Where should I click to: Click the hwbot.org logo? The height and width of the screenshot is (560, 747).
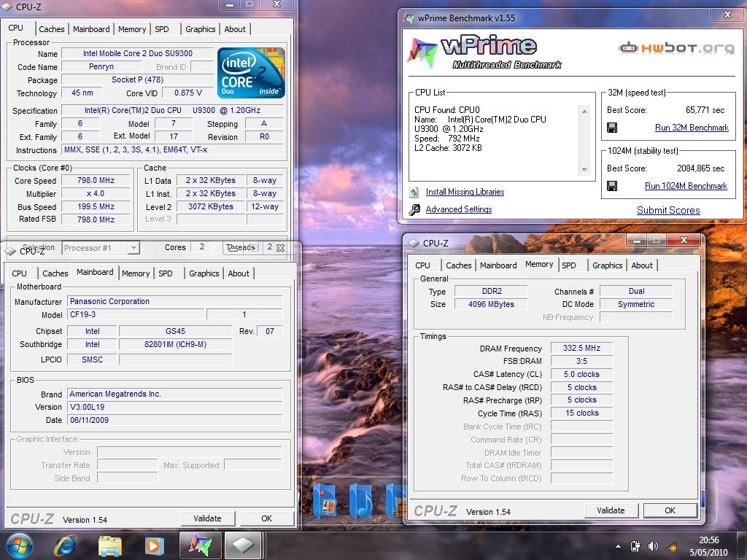pyautogui.click(x=676, y=47)
